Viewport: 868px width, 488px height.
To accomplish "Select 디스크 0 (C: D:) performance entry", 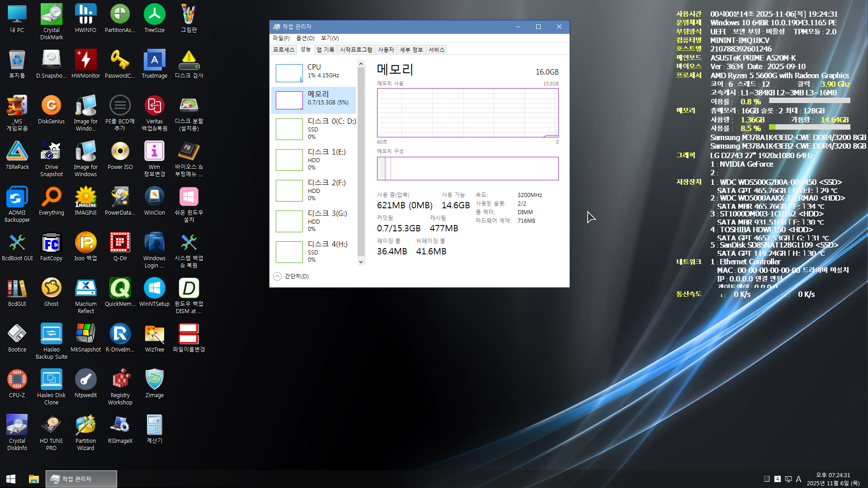I will (x=313, y=129).
